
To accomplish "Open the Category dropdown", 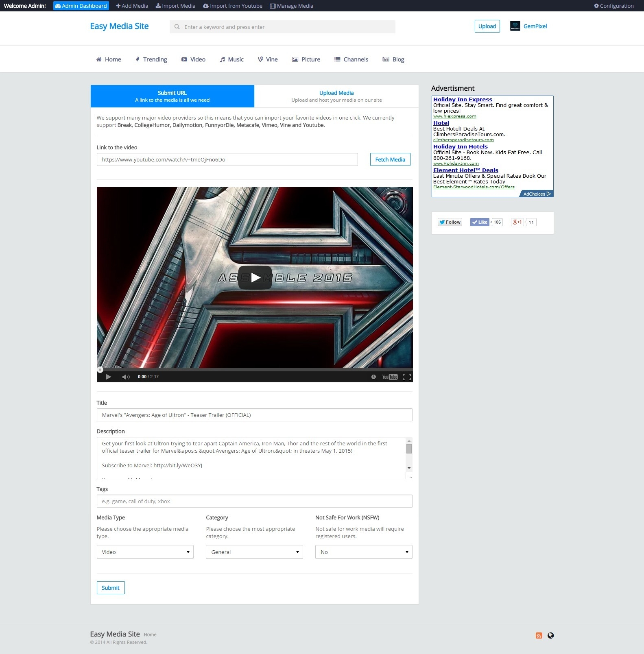I will point(254,552).
